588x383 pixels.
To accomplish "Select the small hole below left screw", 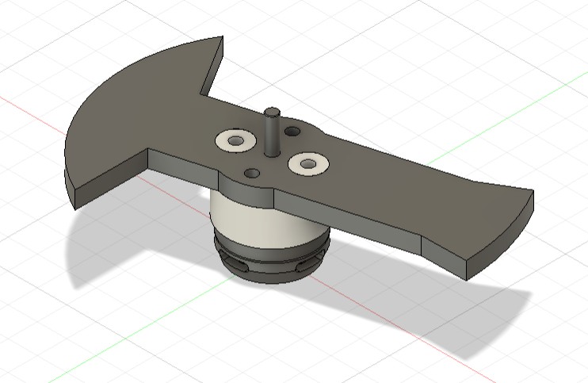I will coord(252,173).
